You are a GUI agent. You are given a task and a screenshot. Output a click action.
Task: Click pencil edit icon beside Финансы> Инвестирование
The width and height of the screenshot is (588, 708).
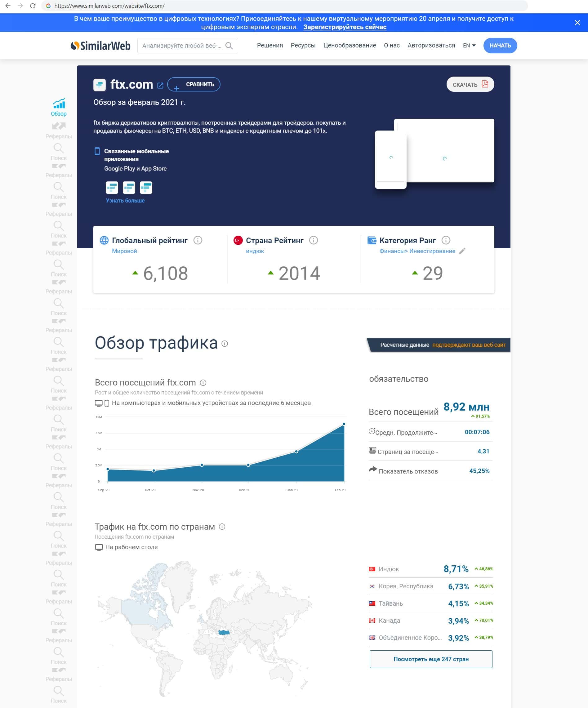click(462, 251)
